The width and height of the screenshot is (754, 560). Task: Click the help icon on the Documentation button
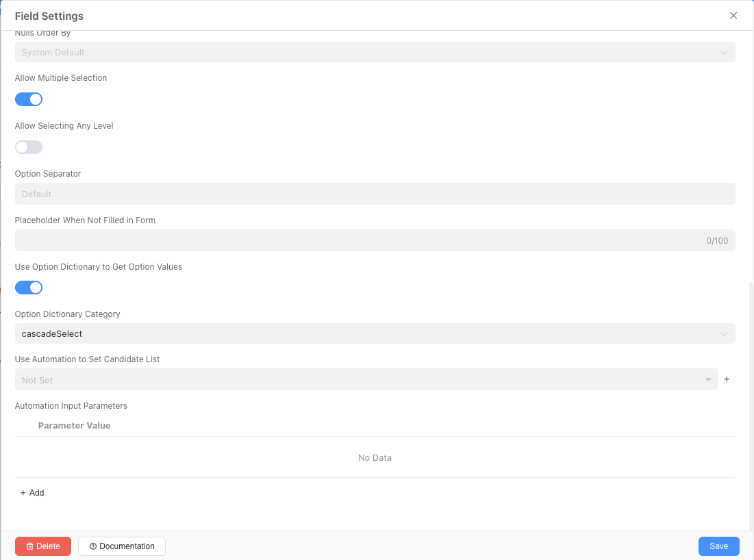93,546
